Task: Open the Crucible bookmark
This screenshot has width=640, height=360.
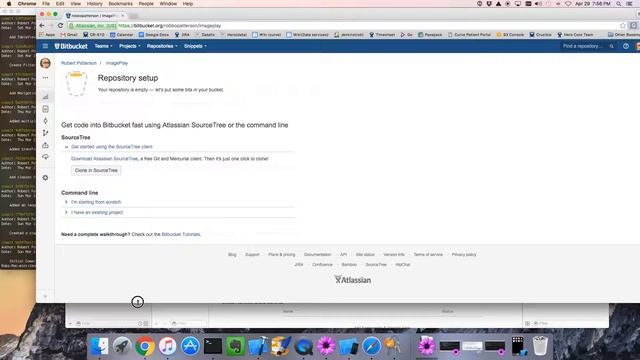Action: coord(540,35)
